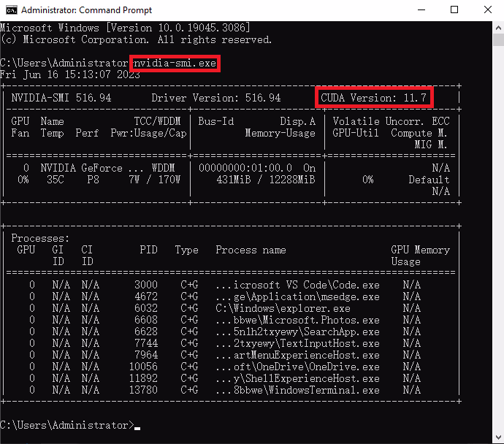504x444 pixels.
Task: Click PID 6628 in the process list
Action: coord(146,332)
